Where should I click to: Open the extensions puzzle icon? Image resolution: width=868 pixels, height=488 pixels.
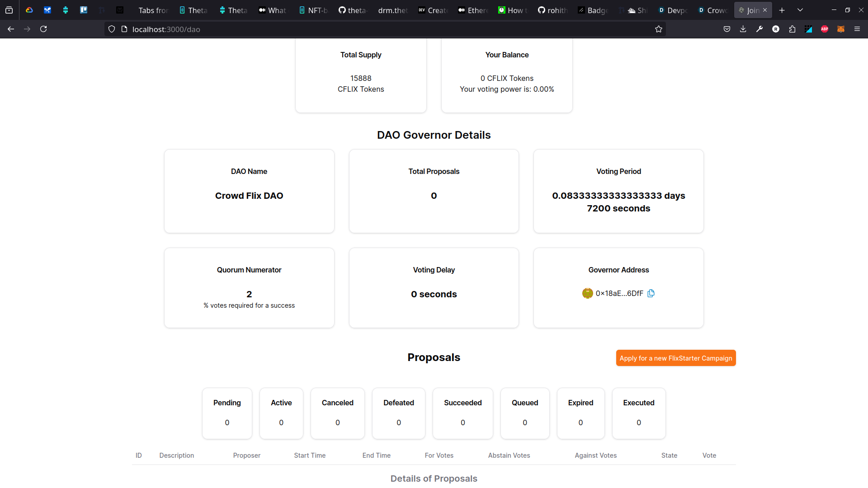click(792, 29)
